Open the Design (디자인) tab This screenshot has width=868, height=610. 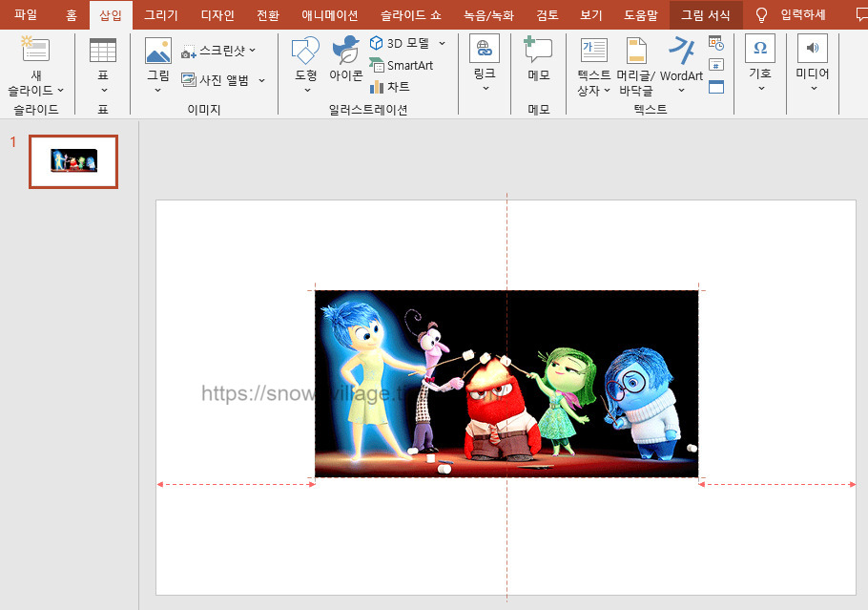point(217,15)
